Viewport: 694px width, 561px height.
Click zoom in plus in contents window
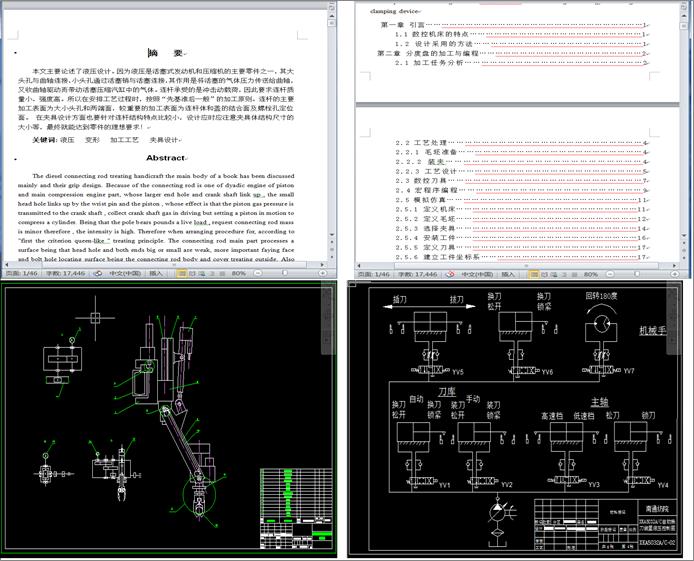675,274
